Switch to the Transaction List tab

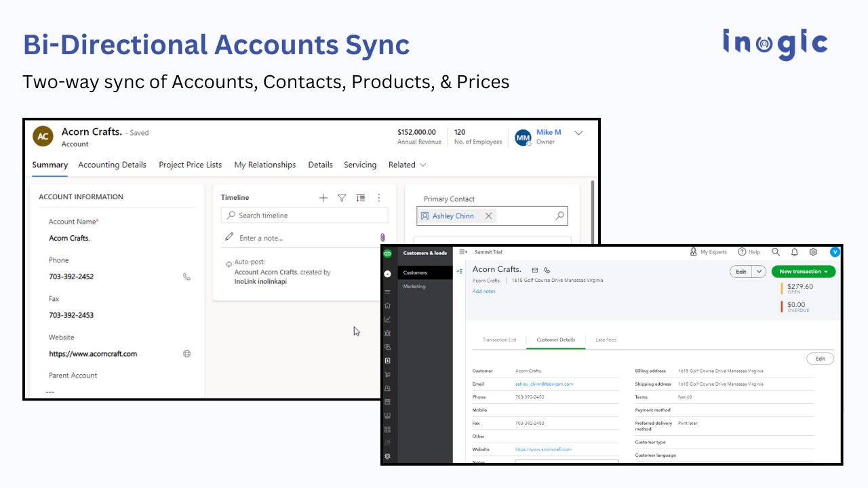[x=499, y=340]
